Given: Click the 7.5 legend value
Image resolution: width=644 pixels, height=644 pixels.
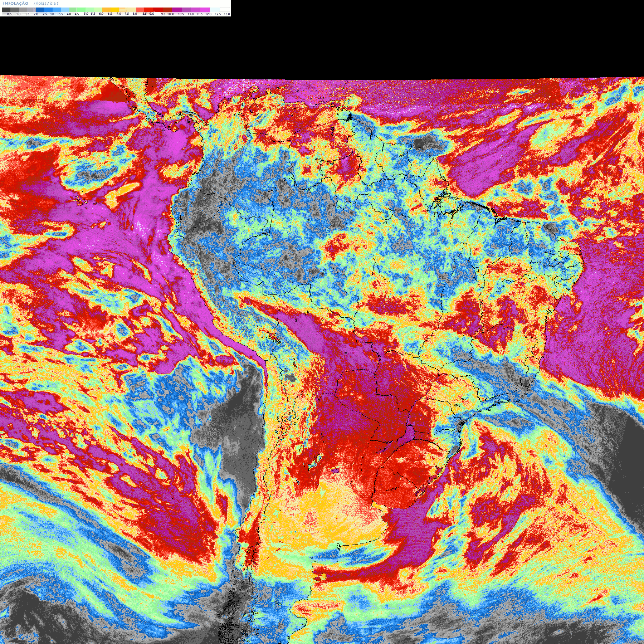Looking at the screenshot, I should [127, 14].
